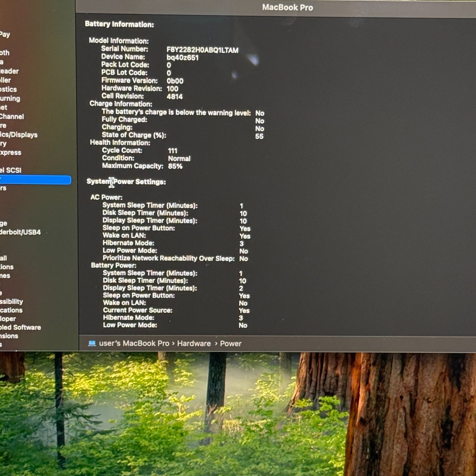Click "user's MacBook Pro" in the path bar

pos(134,343)
